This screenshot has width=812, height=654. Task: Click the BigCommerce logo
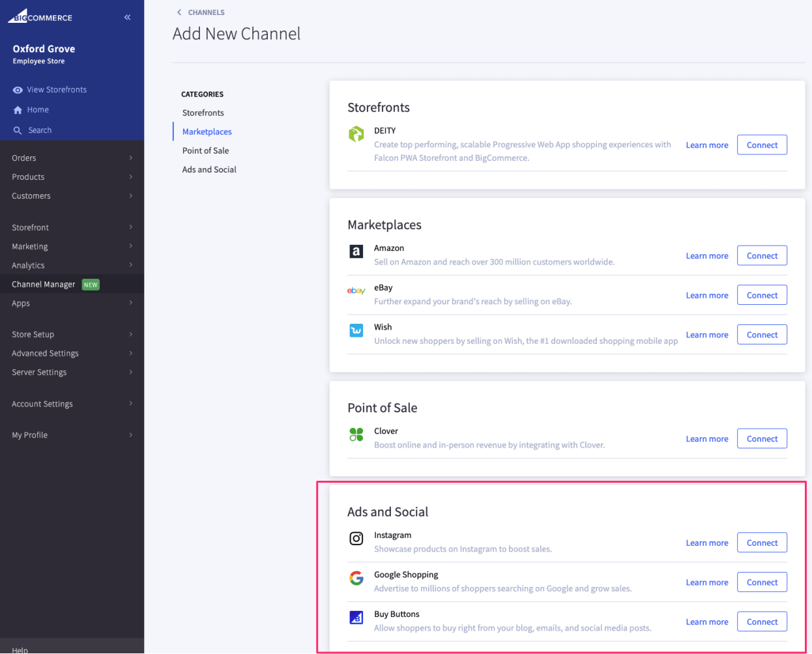(40, 16)
